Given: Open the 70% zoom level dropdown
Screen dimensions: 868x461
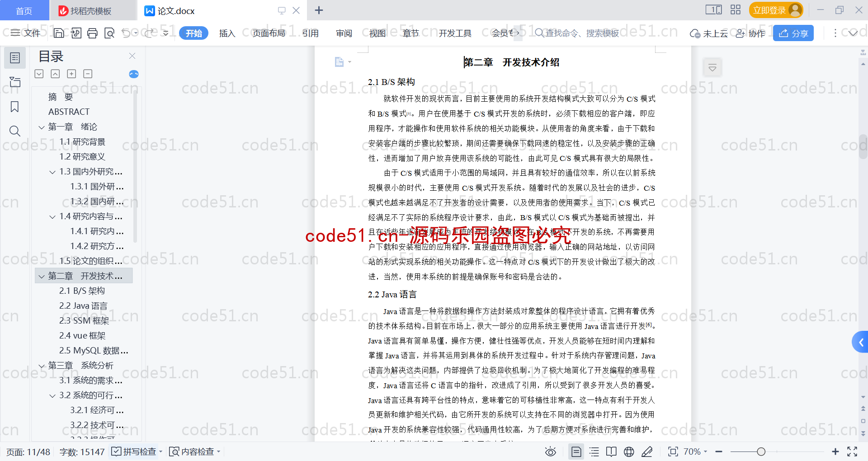Looking at the screenshot, I should coord(695,452).
